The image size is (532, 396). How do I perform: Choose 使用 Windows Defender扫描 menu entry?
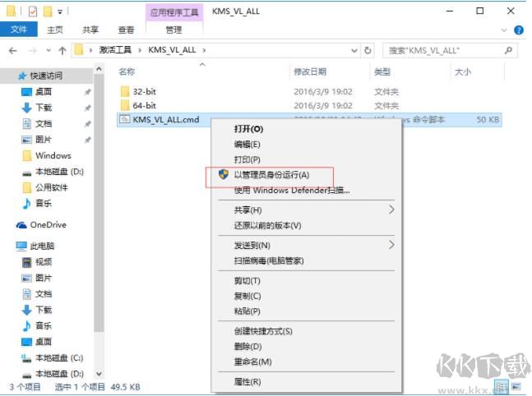pos(292,191)
